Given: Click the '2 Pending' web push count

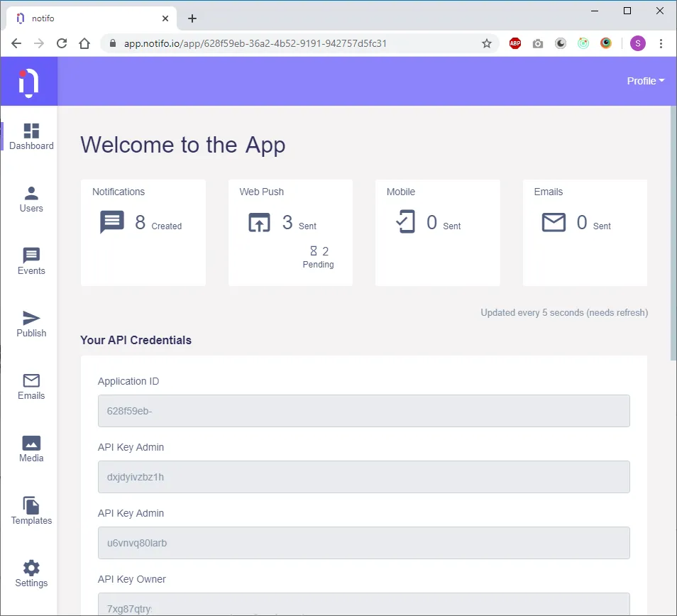Looking at the screenshot, I should point(319,258).
